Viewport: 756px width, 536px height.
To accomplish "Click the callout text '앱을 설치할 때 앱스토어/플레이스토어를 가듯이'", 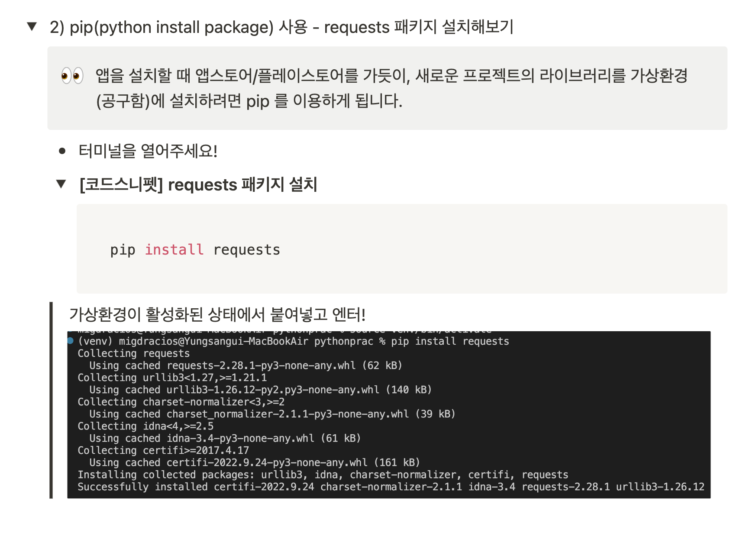I will click(x=253, y=76).
